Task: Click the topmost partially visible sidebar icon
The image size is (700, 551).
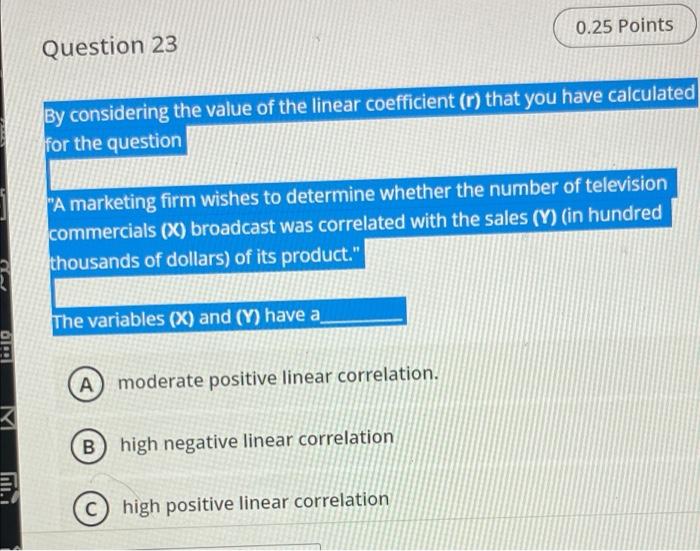Action: click(2, 134)
